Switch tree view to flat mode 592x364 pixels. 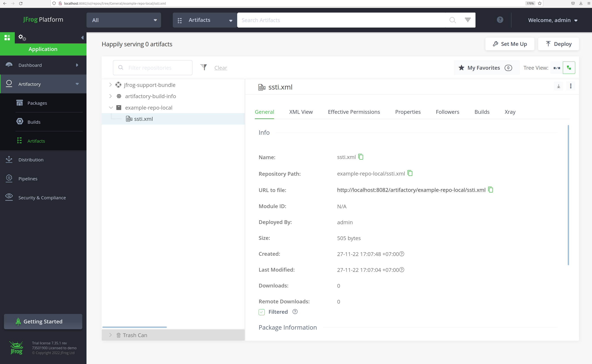point(556,68)
